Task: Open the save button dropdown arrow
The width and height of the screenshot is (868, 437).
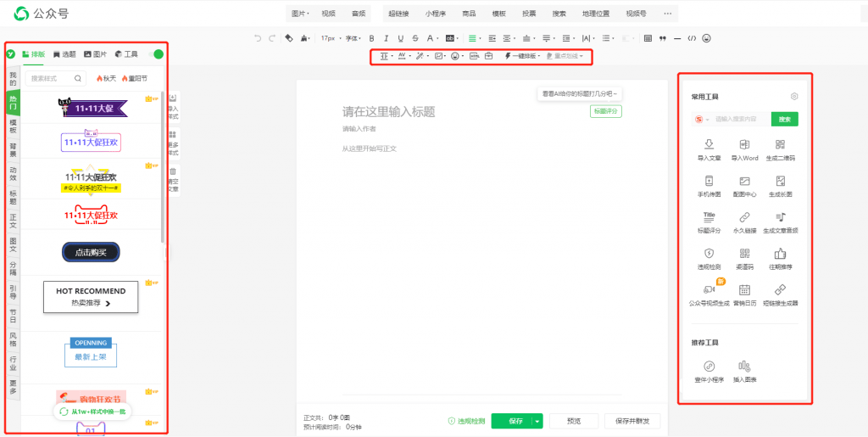Action: pos(537,421)
